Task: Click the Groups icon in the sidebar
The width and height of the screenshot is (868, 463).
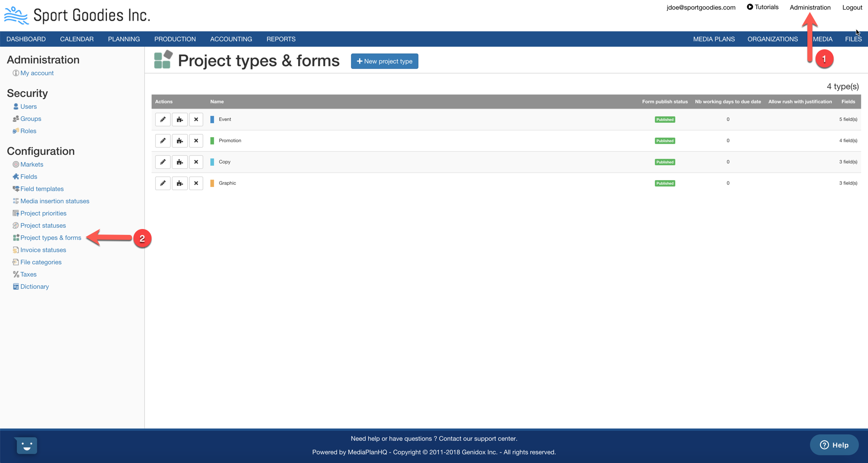Action: tap(16, 119)
